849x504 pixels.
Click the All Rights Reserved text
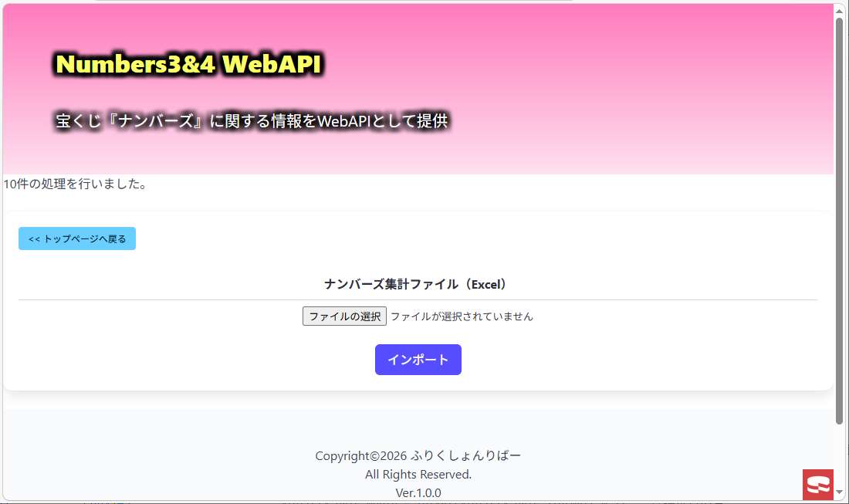pos(418,474)
